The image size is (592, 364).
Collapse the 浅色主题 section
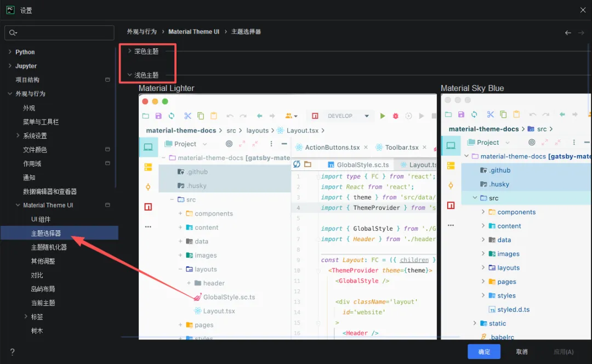[x=129, y=75]
